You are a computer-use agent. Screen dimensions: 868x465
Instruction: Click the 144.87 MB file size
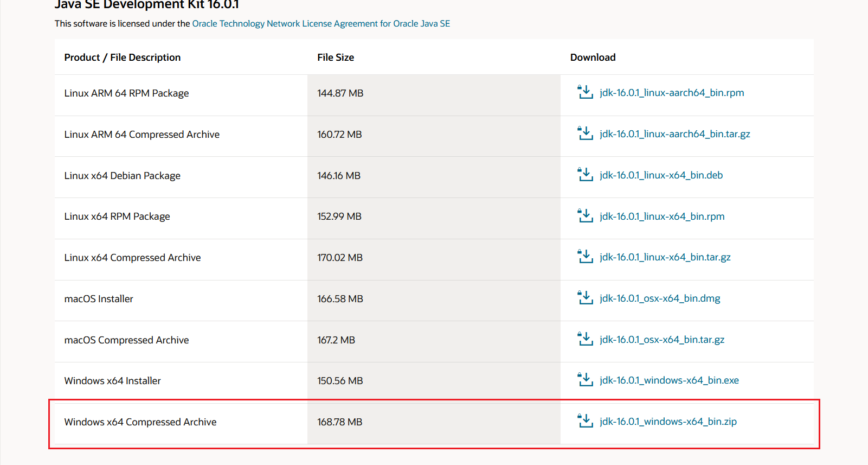click(x=340, y=93)
